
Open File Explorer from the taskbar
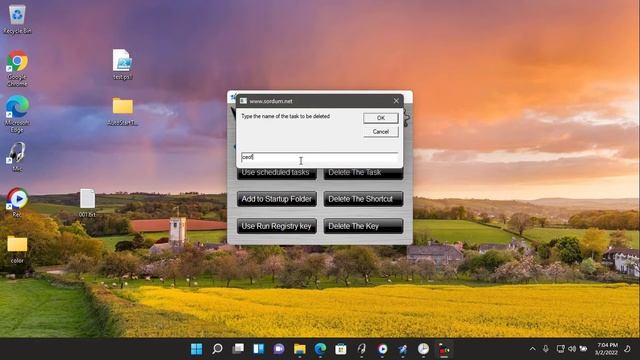(x=300, y=349)
